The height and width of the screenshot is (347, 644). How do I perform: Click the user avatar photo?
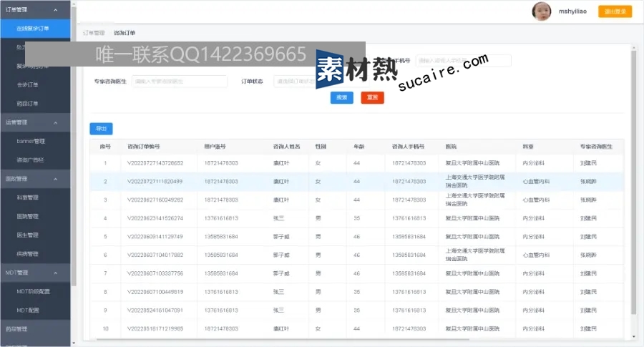click(542, 11)
